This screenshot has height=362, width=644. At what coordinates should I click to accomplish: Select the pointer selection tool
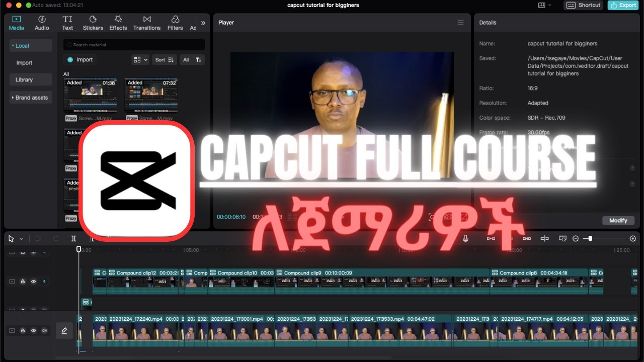point(11,239)
